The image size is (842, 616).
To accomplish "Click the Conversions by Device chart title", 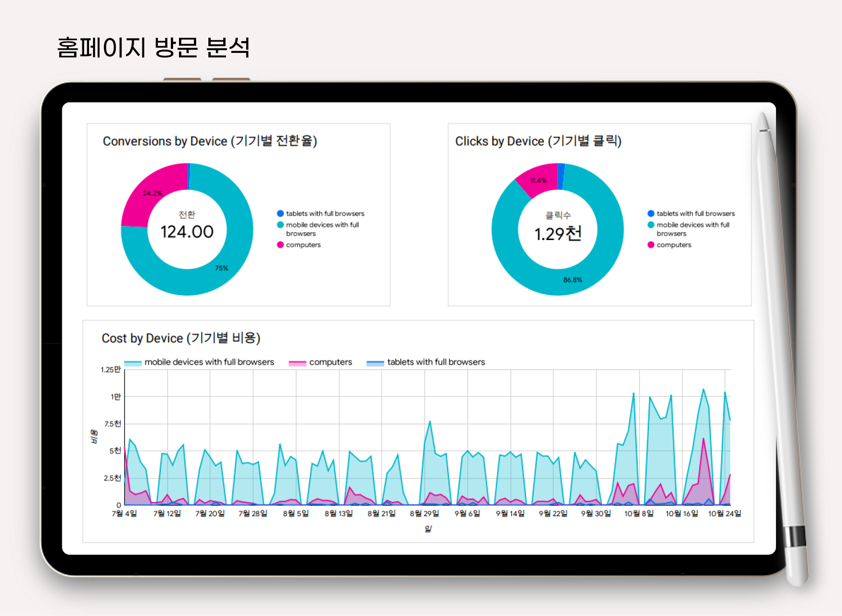I will pos(210,141).
